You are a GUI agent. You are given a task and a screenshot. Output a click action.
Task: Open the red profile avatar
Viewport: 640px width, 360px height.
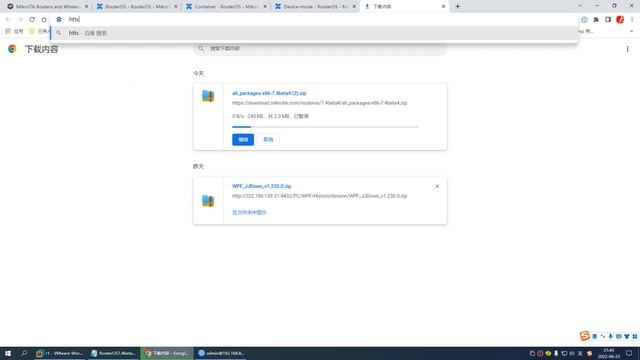coord(620,19)
